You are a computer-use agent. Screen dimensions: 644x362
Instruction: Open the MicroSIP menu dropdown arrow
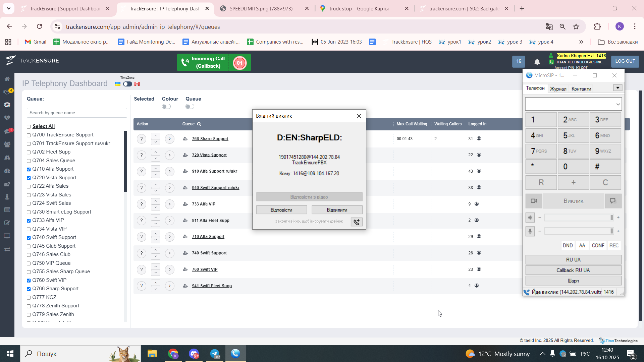tap(618, 88)
